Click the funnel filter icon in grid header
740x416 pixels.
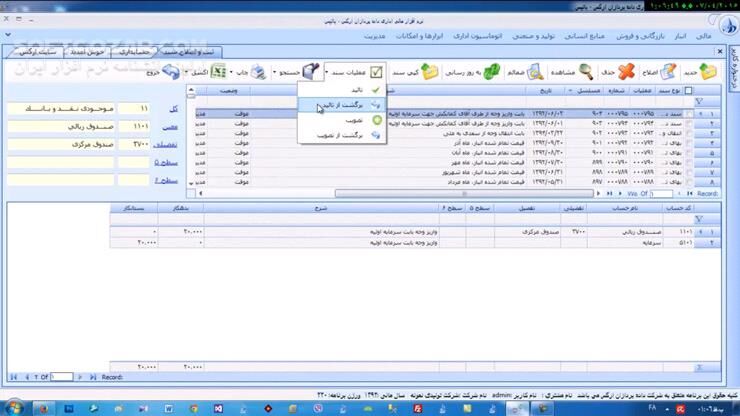tap(700, 101)
